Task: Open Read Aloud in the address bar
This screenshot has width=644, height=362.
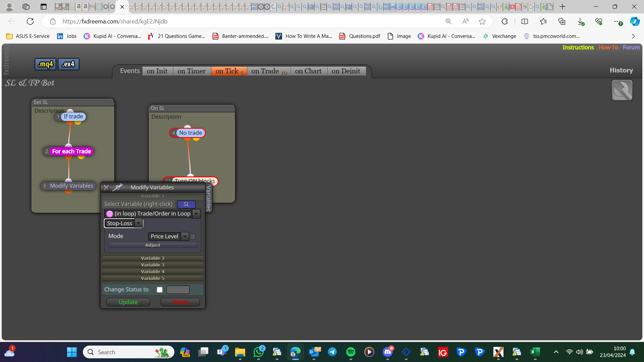Action: click(x=465, y=21)
